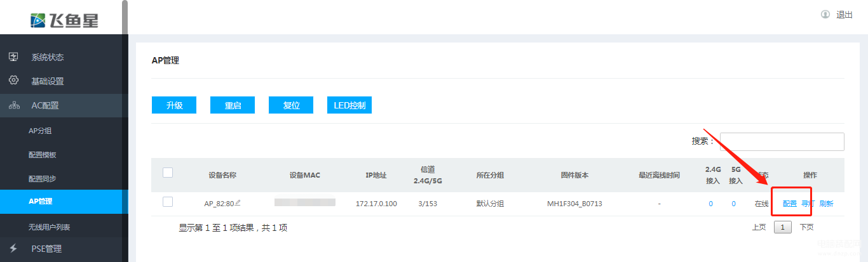Click the AC配置 network icon
The width and height of the screenshot is (868, 262).
pos(13,105)
